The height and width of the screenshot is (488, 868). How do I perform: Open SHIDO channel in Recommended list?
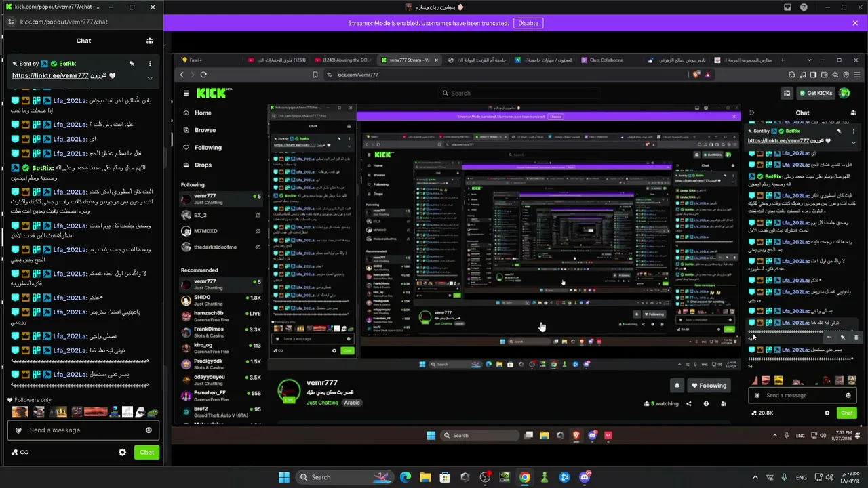(x=221, y=300)
